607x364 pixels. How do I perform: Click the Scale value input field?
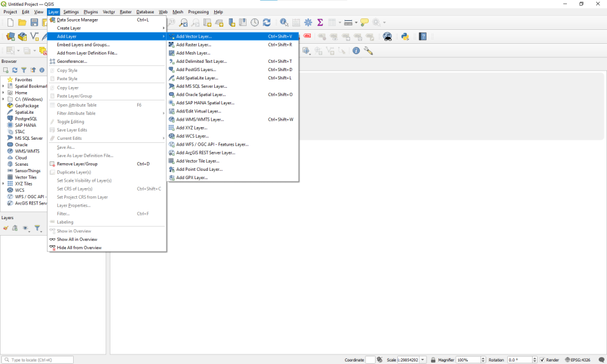408,360
